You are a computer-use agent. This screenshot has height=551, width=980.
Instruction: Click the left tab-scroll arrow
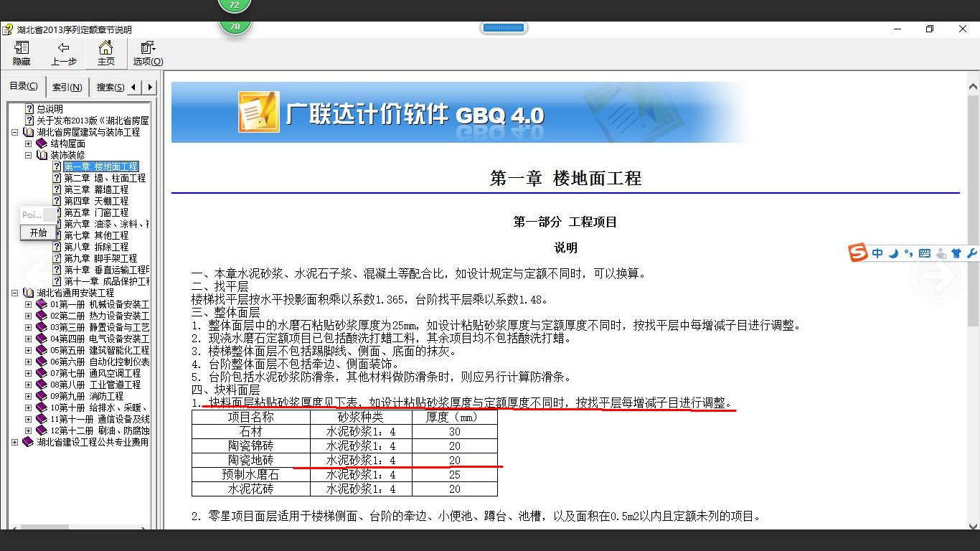136,87
